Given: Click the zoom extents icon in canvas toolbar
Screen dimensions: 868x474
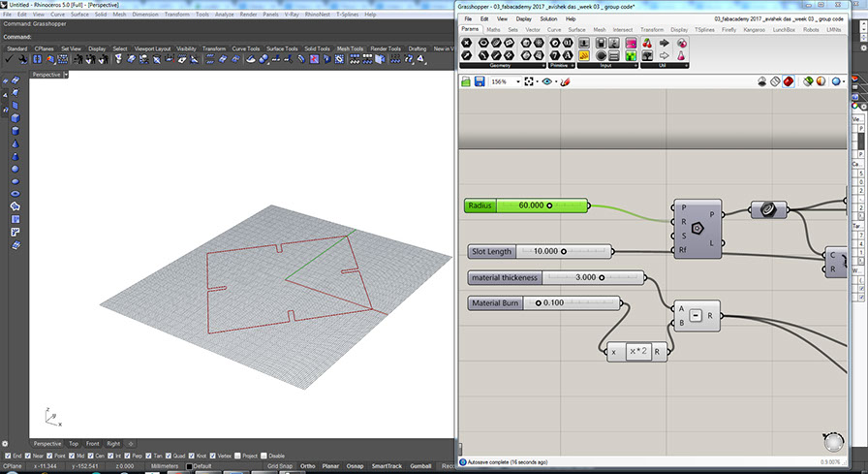Looking at the screenshot, I should pyautogui.click(x=530, y=82).
